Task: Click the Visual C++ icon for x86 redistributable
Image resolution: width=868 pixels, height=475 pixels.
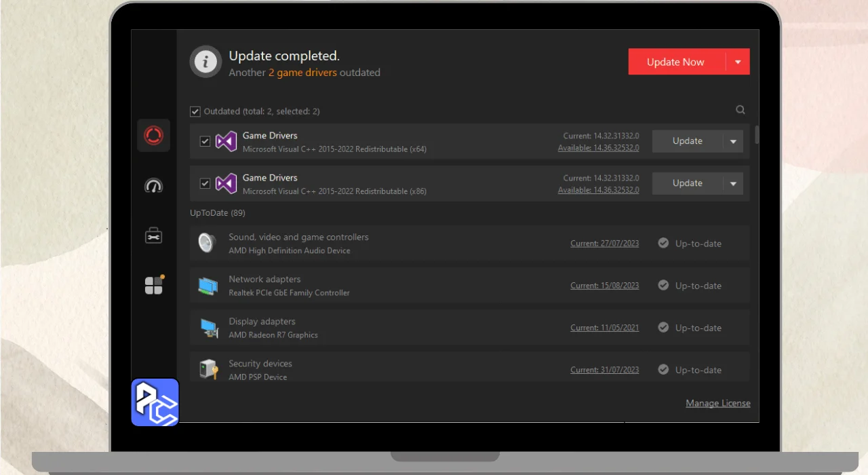Action: tap(226, 183)
